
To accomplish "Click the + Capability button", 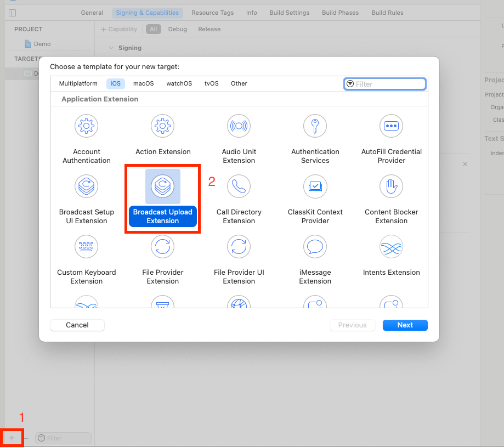I will pos(119,29).
